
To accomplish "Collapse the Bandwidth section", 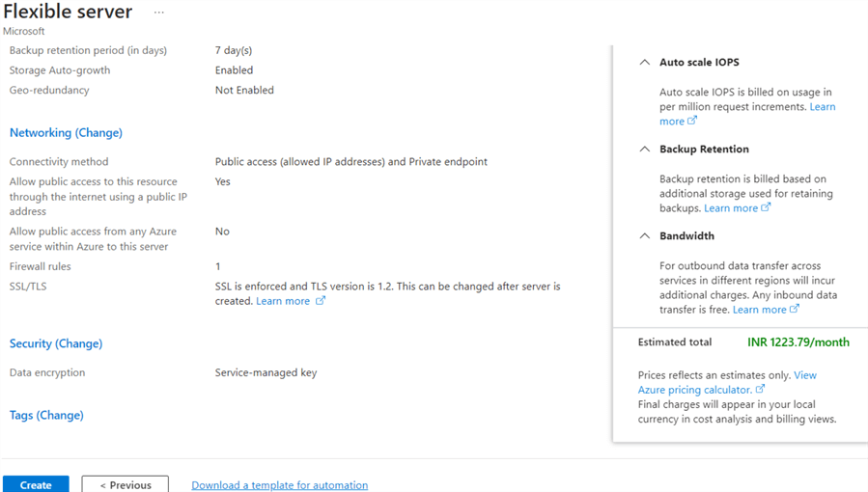I will [x=645, y=236].
